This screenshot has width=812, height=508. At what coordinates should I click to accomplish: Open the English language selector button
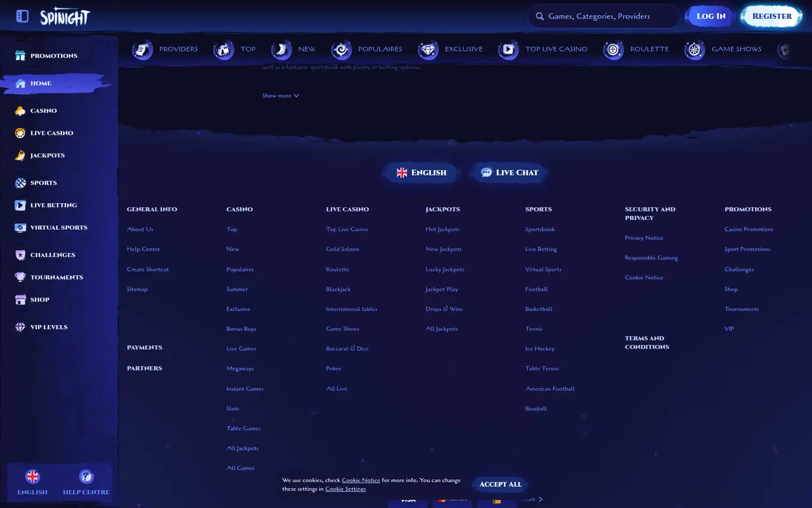tap(421, 173)
